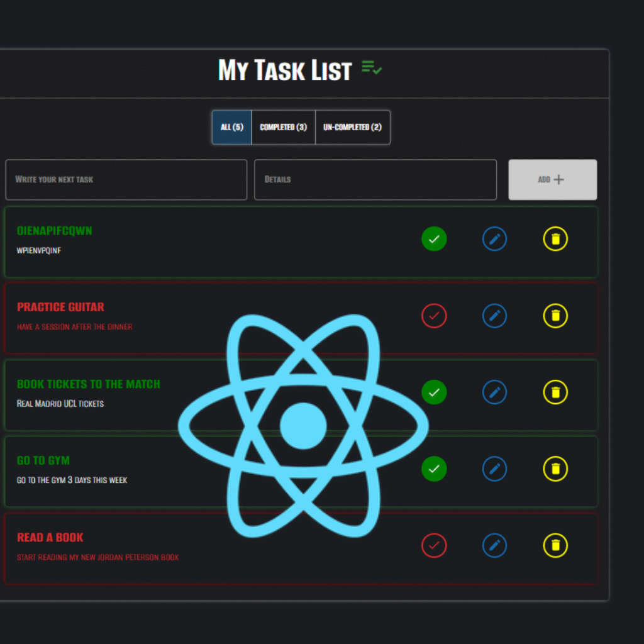644x644 pixels.
Task: Click the WPIENVPQINF detail text
Action: (x=38, y=250)
